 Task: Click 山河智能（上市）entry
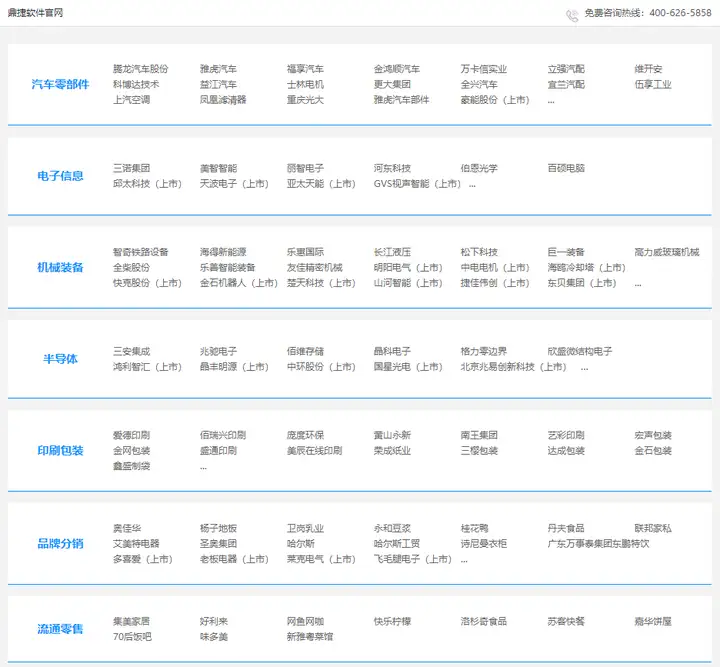point(408,283)
